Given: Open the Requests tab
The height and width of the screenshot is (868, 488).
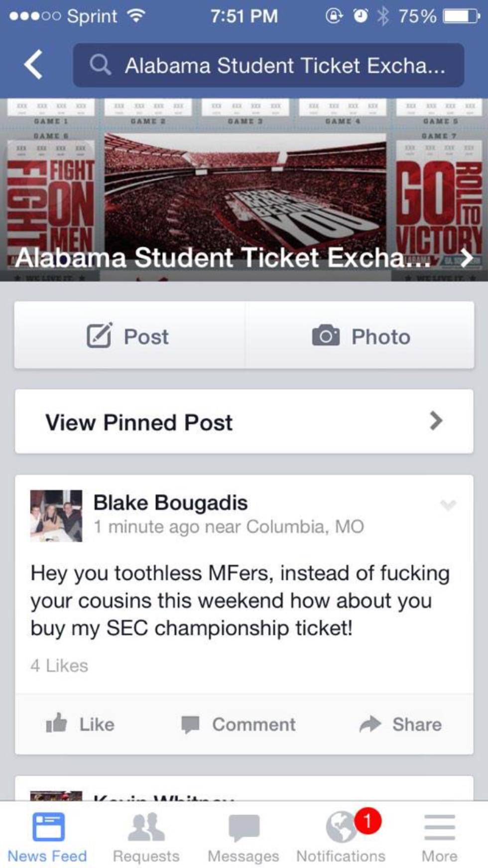Looking at the screenshot, I should tap(146, 837).
